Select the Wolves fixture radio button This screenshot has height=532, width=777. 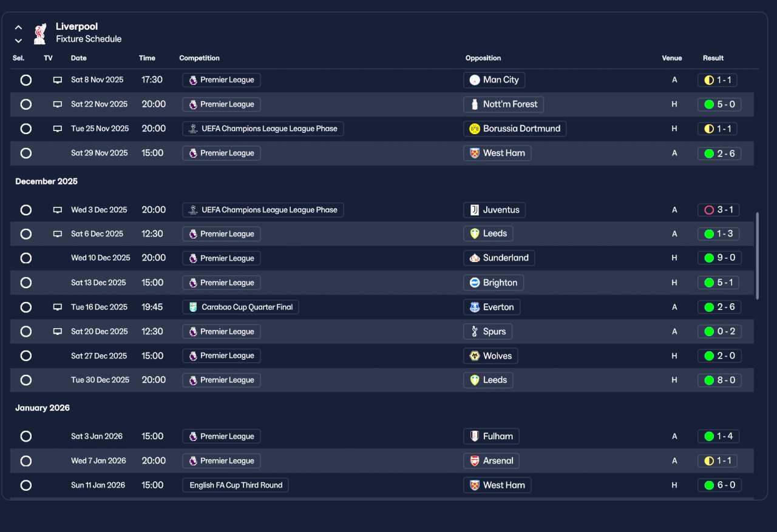tap(25, 356)
